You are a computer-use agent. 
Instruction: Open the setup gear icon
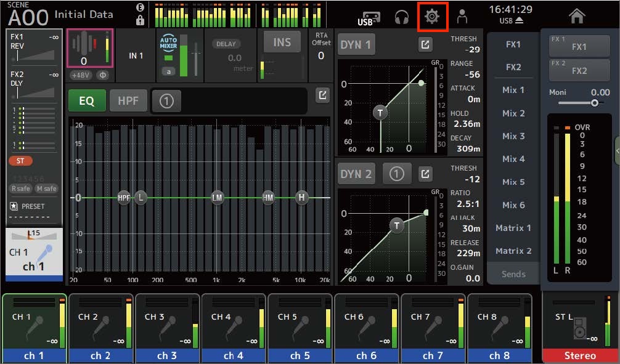tap(432, 16)
